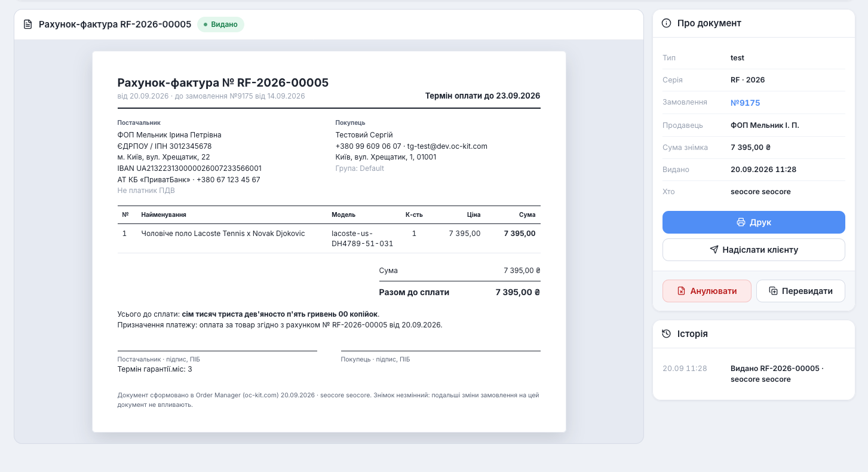Click the info icon in Про документ header

pos(666,23)
